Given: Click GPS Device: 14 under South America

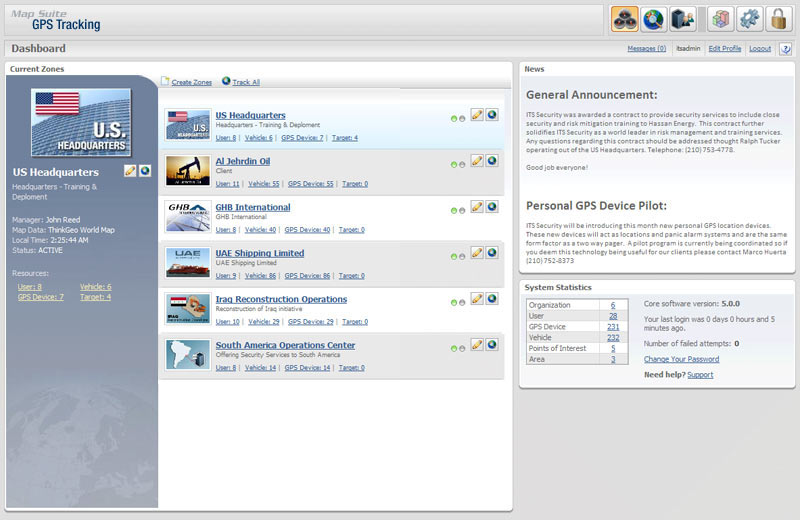Looking at the screenshot, I should pyautogui.click(x=307, y=367).
